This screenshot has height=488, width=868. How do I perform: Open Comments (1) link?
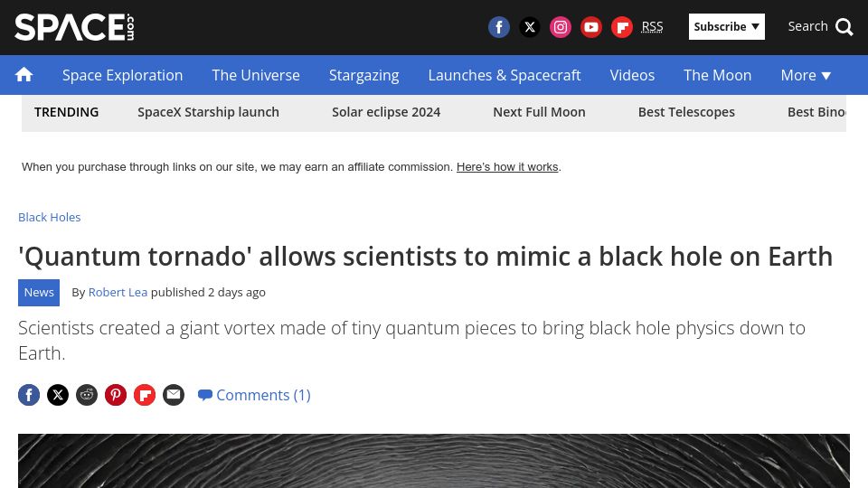pos(255,395)
